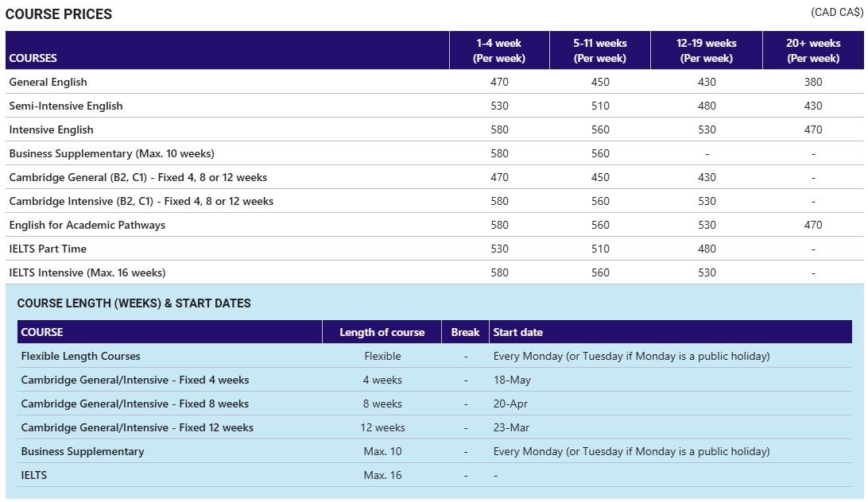Click General English 20+ weeks price 380
This screenshot has width=868, height=502.
[x=812, y=82]
